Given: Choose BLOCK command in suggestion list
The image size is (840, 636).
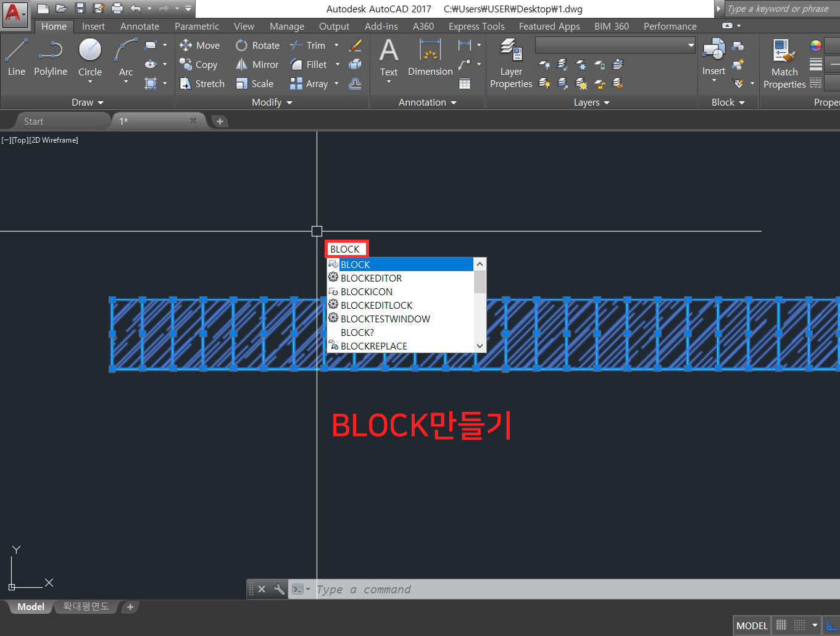Looking at the screenshot, I should pyautogui.click(x=400, y=264).
